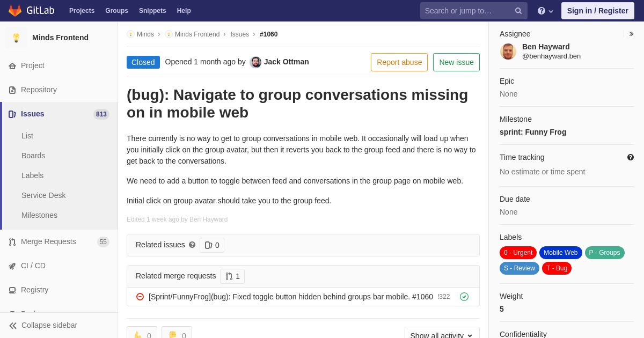Click the related merge requests count badge
The width and height of the screenshot is (644, 338).
[232, 276]
